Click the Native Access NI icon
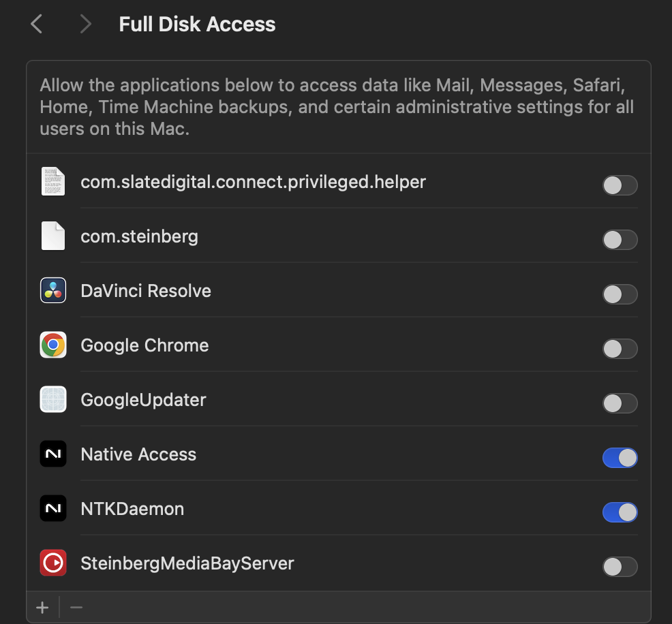Screen dimensions: 672x624 pos(53,454)
